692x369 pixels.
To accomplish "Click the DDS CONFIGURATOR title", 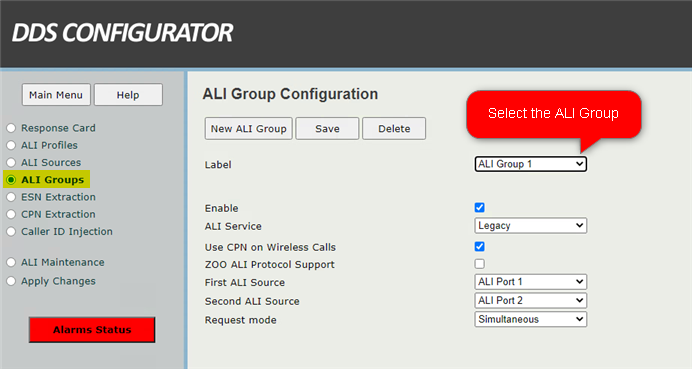I will point(122,33).
